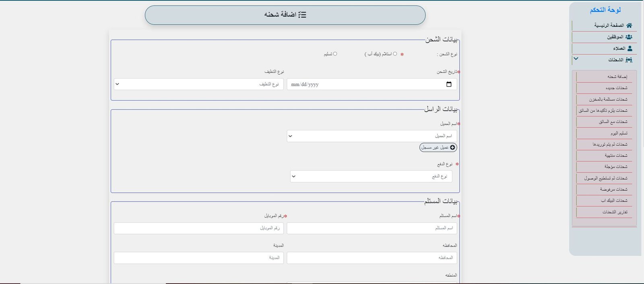Open the نوع الدفع dropdown

coord(371,177)
